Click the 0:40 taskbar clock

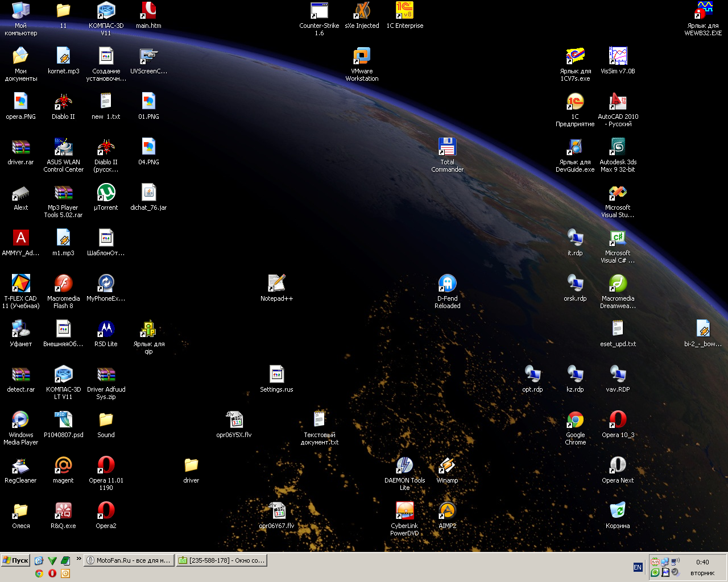[702, 562]
